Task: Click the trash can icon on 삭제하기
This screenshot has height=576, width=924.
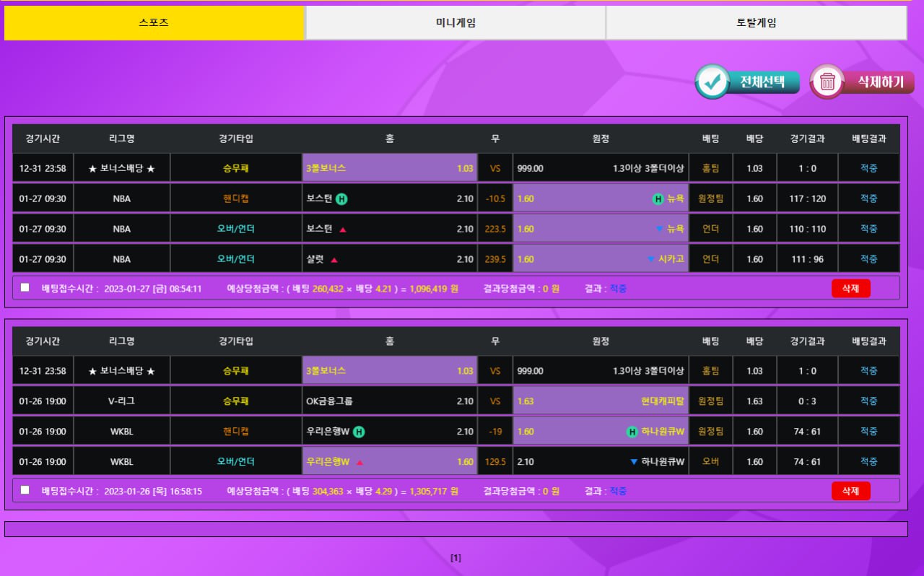Action: 827,82
